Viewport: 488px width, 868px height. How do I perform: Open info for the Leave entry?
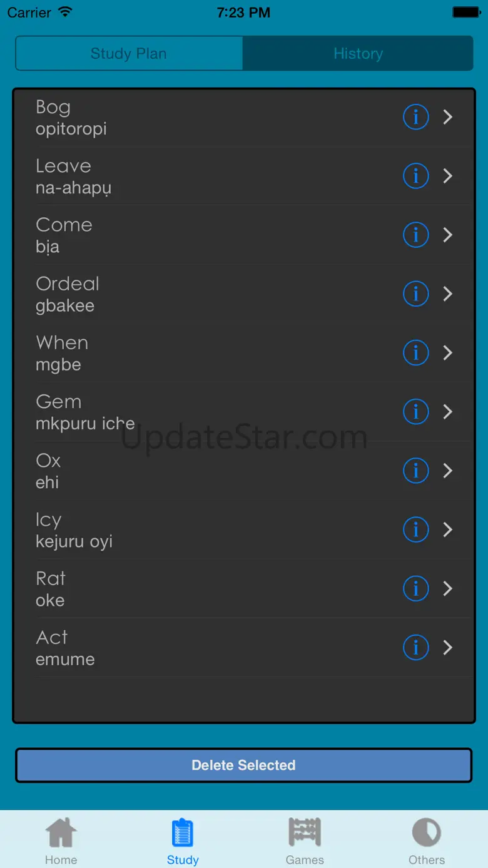[415, 176]
